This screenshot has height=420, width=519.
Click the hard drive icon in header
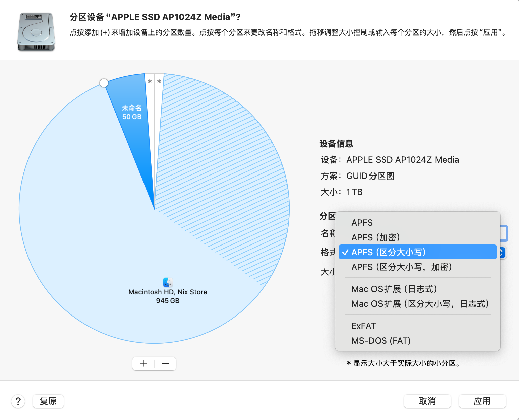[36, 32]
